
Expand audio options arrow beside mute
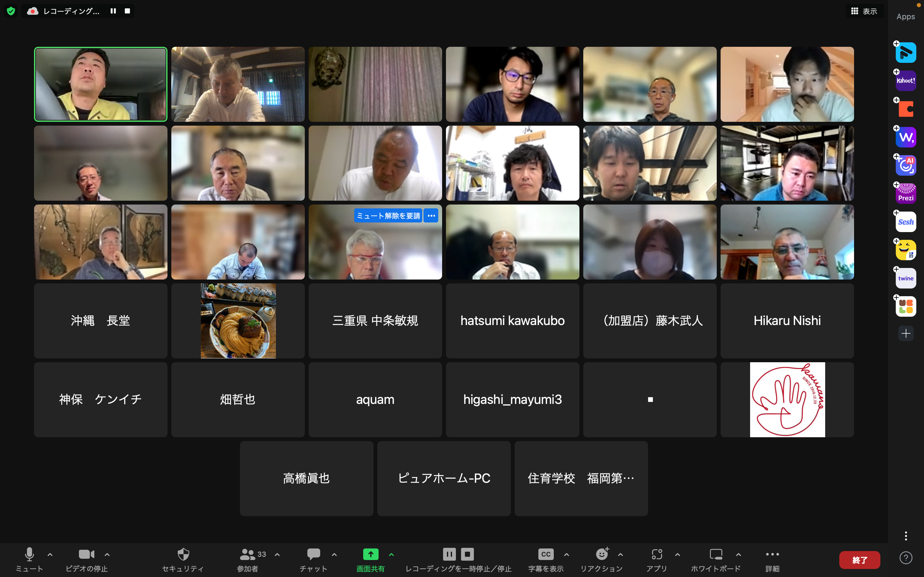coord(50,555)
